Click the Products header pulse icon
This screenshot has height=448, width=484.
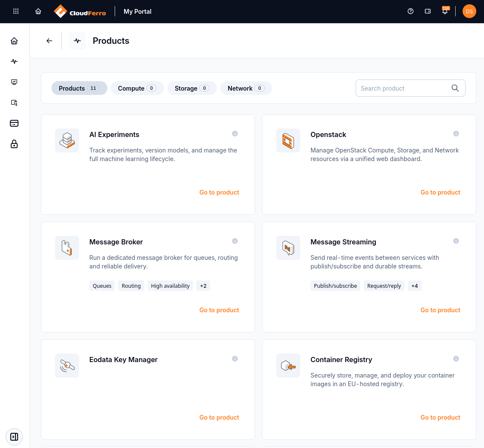[x=77, y=41]
